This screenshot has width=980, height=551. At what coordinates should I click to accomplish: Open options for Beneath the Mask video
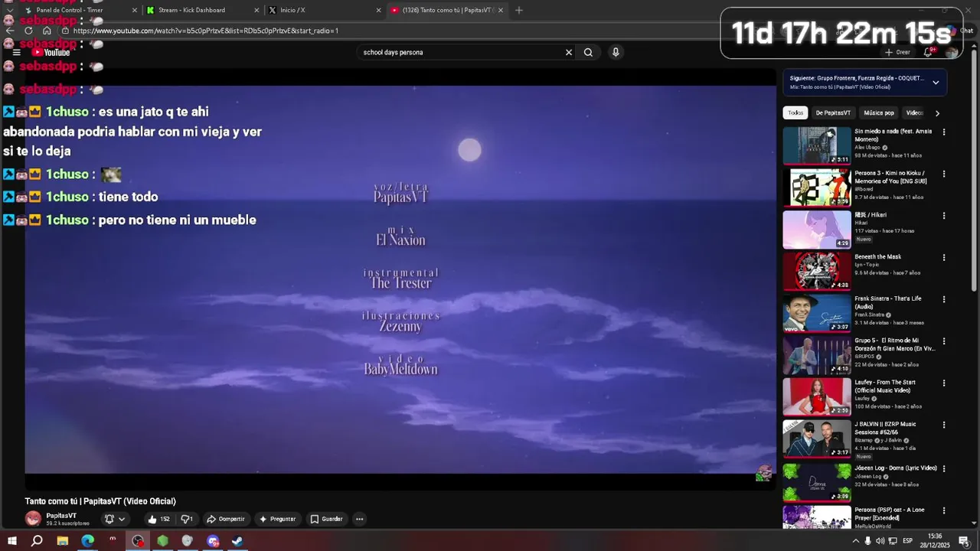pos(943,257)
